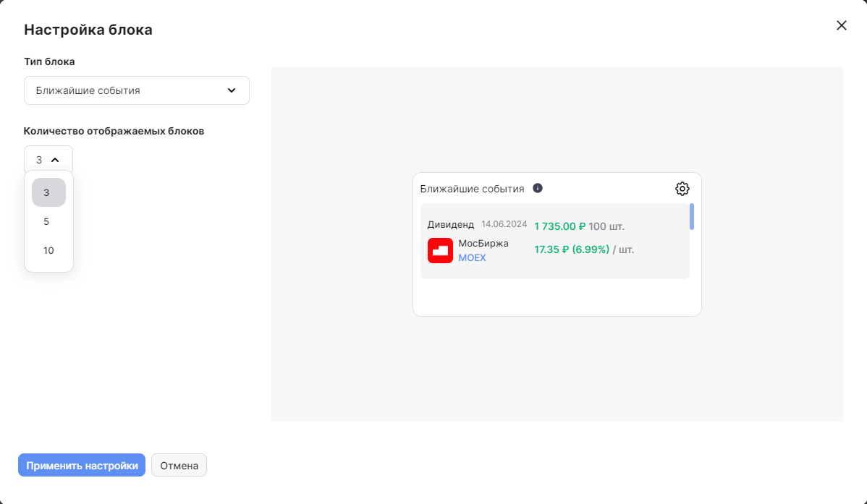Click the Отмена button
This screenshot has width=867, height=504.
coord(179,466)
